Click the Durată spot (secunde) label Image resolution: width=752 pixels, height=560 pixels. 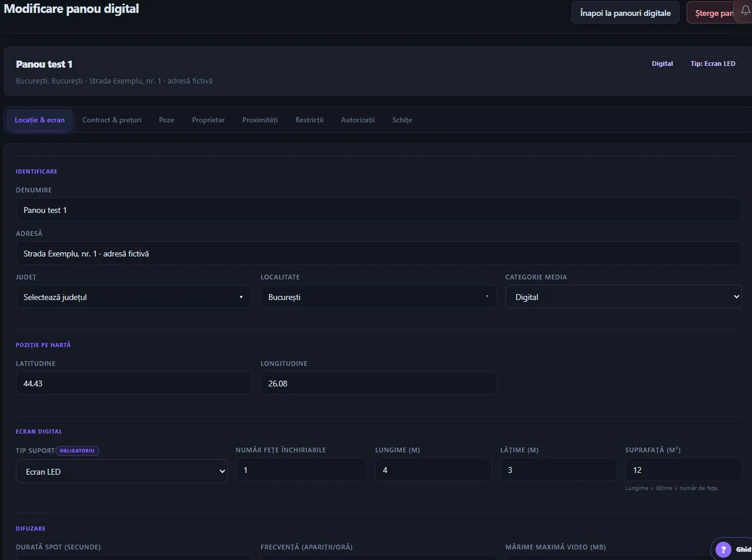click(x=58, y=547)
